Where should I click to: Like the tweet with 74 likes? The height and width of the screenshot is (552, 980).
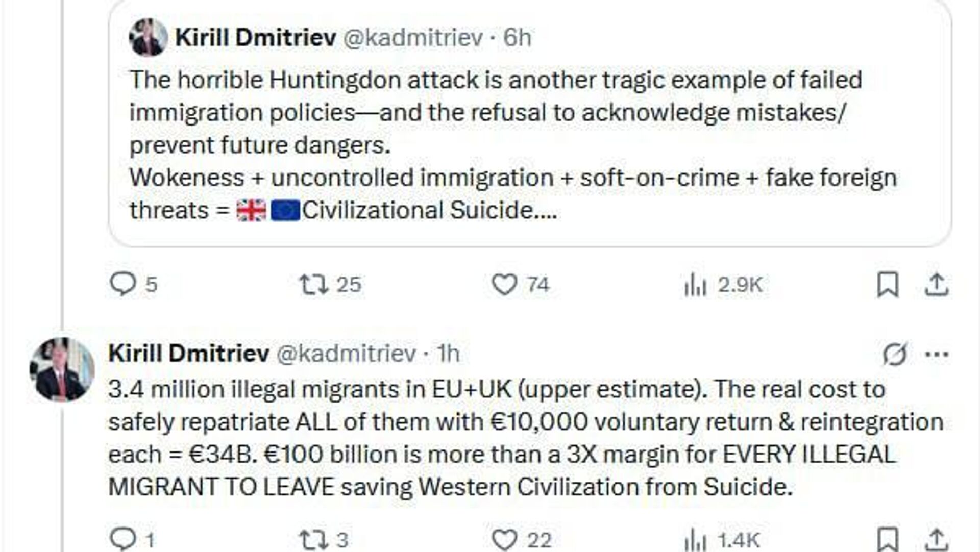tap(504, 284)
